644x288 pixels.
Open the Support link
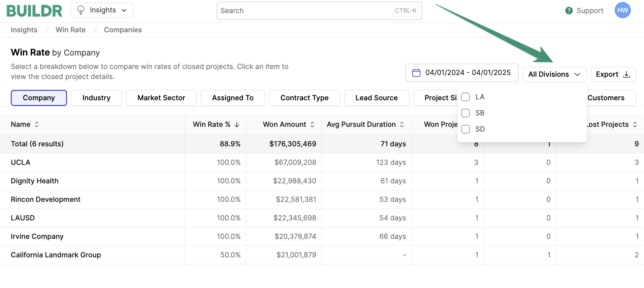(584, 11)
